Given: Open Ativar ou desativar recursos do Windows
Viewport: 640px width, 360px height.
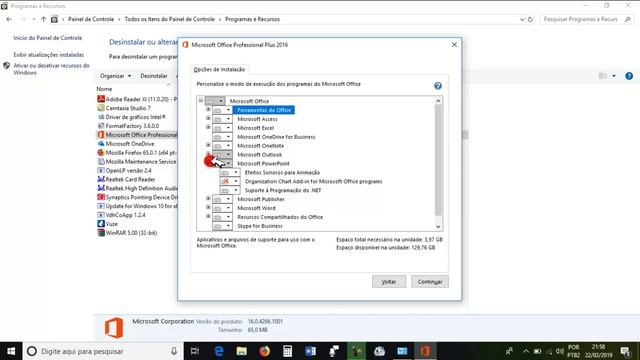Looking at the screenshot, I should pyautogui.click(x=51, y=69).
